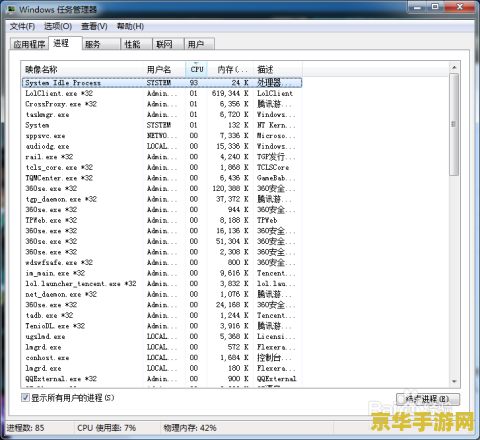
Task: Select the LolClient.exe *32 process
Action: click(162, 93)
